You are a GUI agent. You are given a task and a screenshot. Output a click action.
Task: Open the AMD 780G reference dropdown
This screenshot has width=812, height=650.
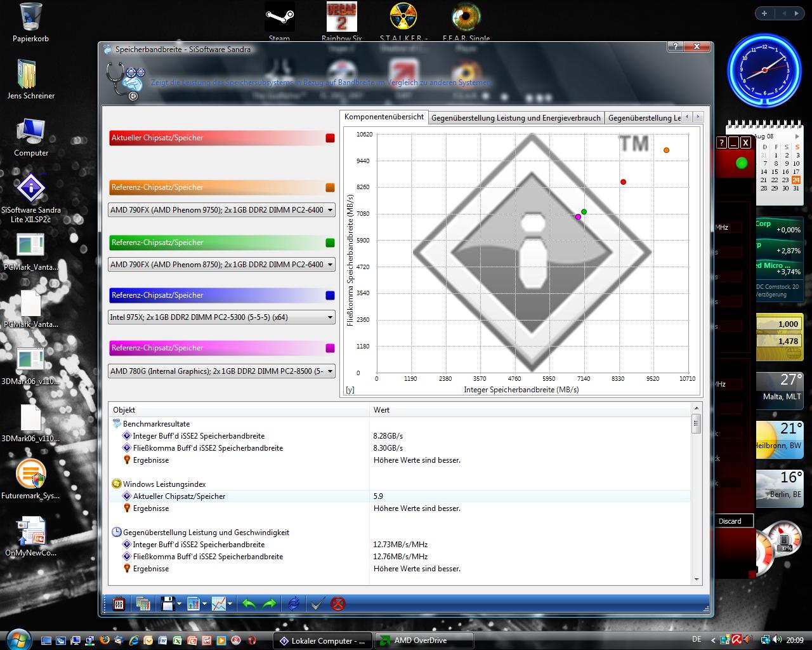coord(222,371)
